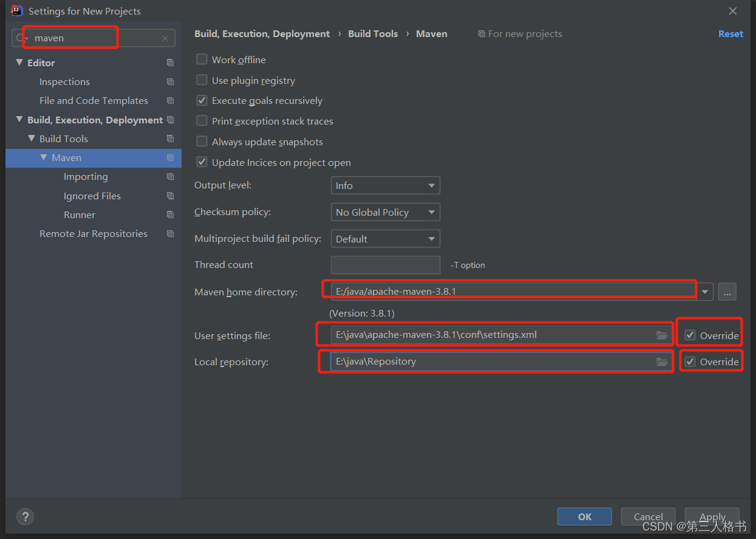Viewport: 756px width, 539px height.
Task: Click the icon beside Importing row
Action: tap(170, 176)
